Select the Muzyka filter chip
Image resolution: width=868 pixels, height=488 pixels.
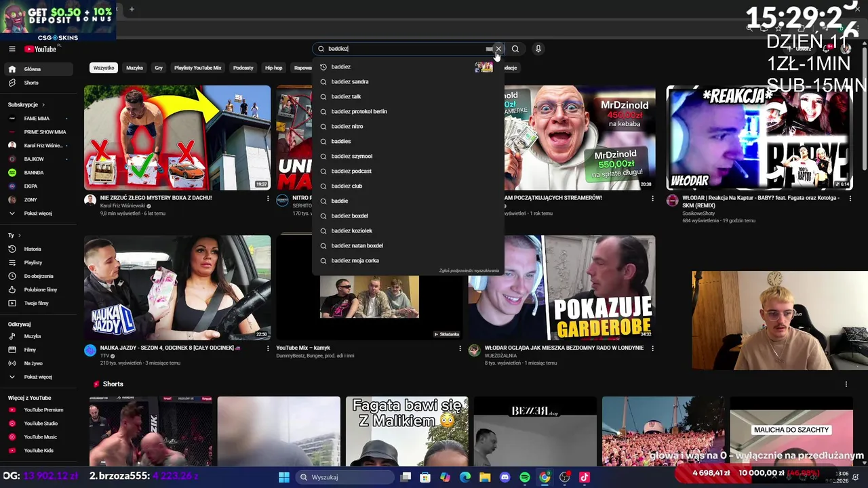[x=134, y=68]
